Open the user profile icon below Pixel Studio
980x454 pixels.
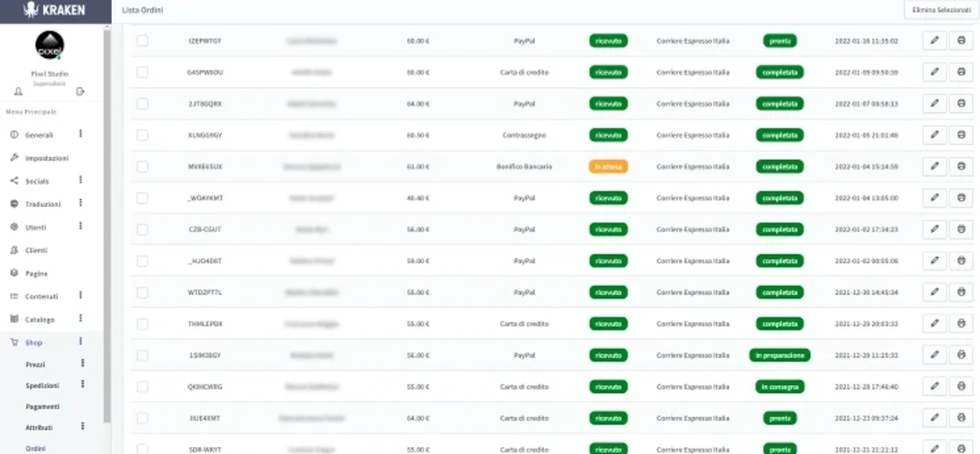coord(17,89)
